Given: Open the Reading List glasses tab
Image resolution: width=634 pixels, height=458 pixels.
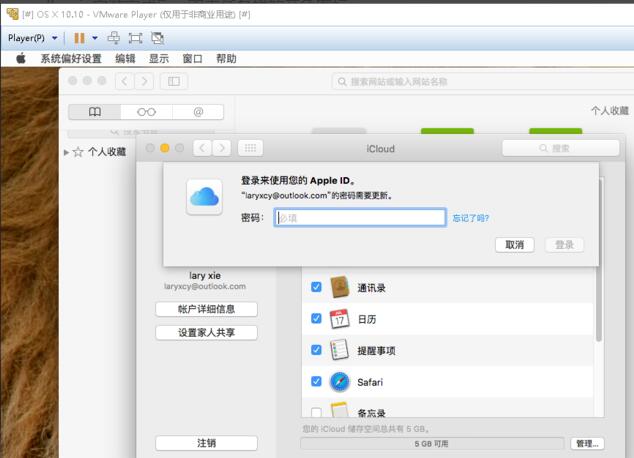Looking at the screenshot, I should point(146,112).
